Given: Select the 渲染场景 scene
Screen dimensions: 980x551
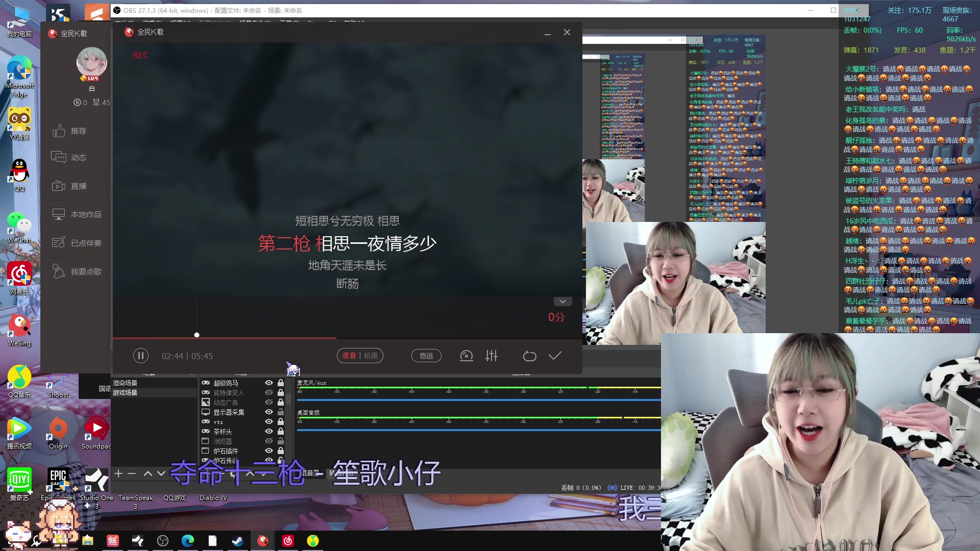Looking at the screenshot, I should click(x=126, y=383).
